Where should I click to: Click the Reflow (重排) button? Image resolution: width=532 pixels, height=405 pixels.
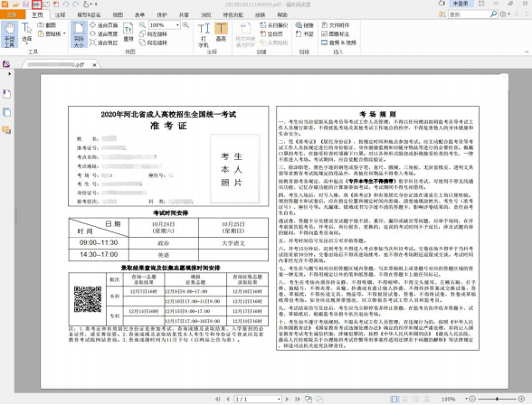click(128, 33)
